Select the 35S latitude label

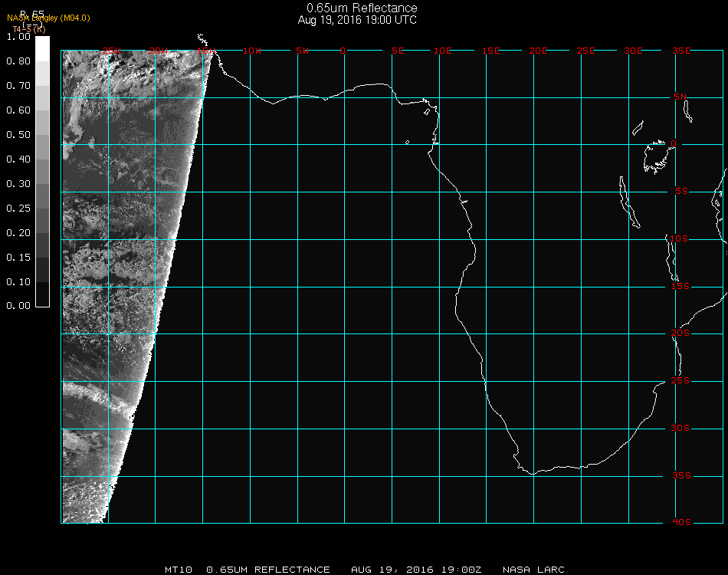(681, 475)
